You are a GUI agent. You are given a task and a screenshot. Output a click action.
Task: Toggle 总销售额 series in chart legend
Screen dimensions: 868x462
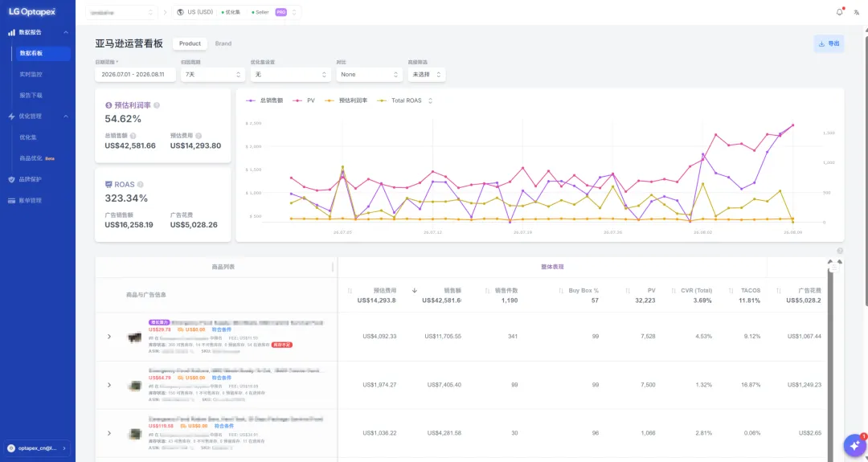pos(264,100)
